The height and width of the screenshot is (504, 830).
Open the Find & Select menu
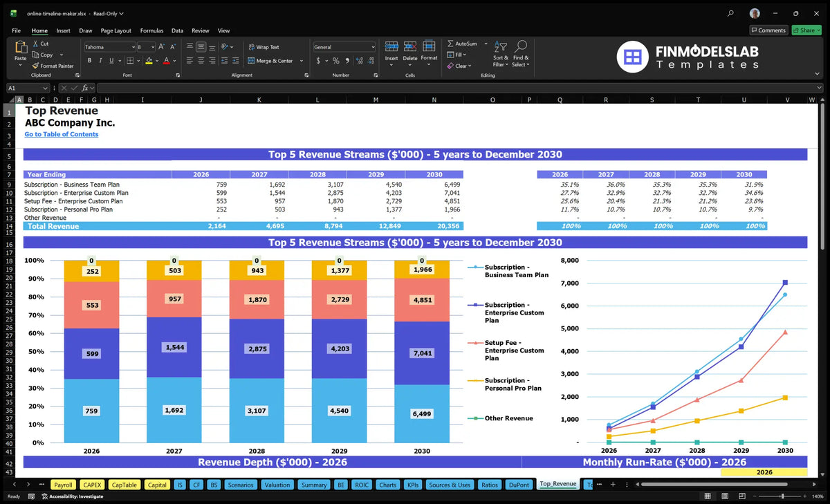(521, 53)
